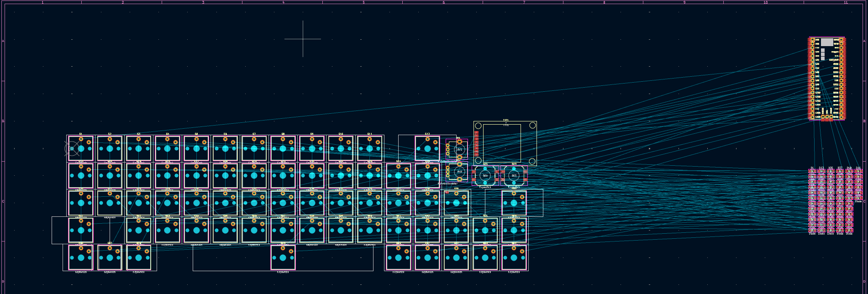Click the D1 diode at column top

[812, 172]
